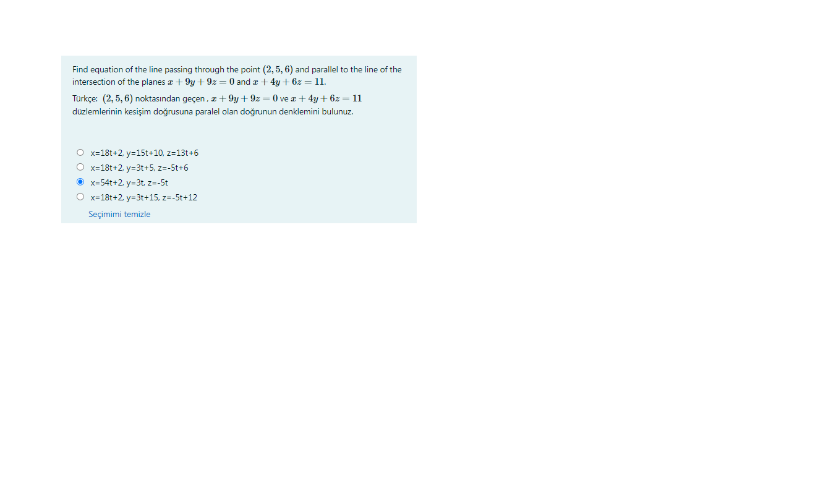This screenshot has width=831, height=504.
Task: Click the 'Find equation of the line' text
Action: (117, 70)
